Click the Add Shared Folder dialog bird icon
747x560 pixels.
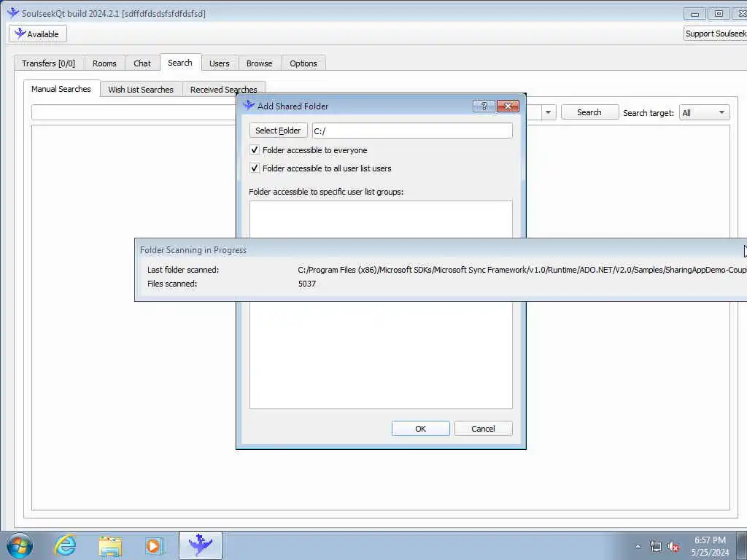(x=249, y=105)
